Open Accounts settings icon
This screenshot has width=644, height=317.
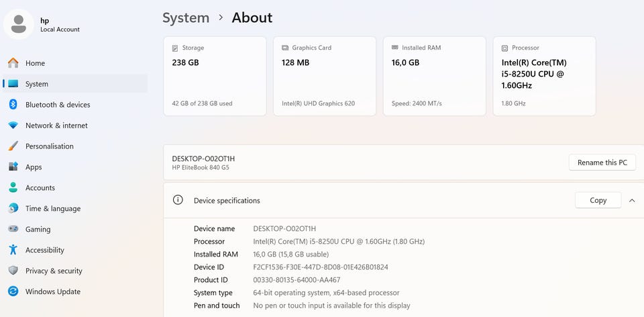point(13,188)
